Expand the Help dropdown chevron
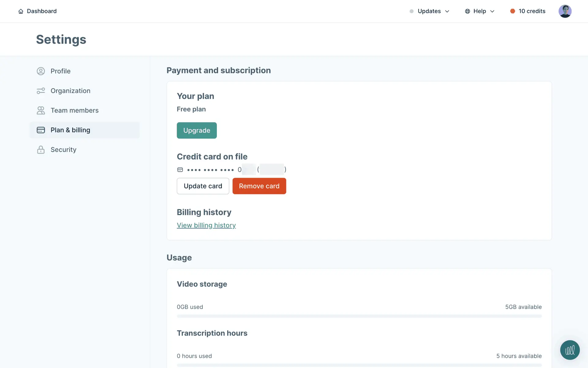This screenshot has height=368, width=588. click(x=492, y=11)
